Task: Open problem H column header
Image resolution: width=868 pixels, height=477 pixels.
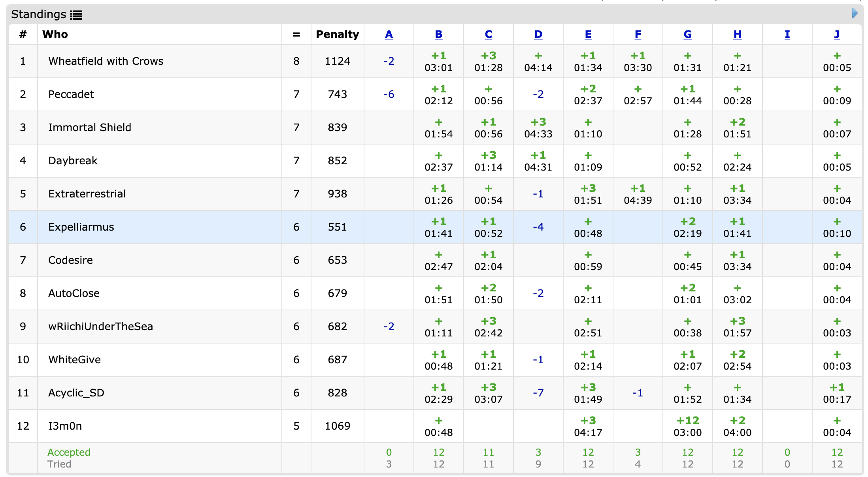Action: pos(738,34)
